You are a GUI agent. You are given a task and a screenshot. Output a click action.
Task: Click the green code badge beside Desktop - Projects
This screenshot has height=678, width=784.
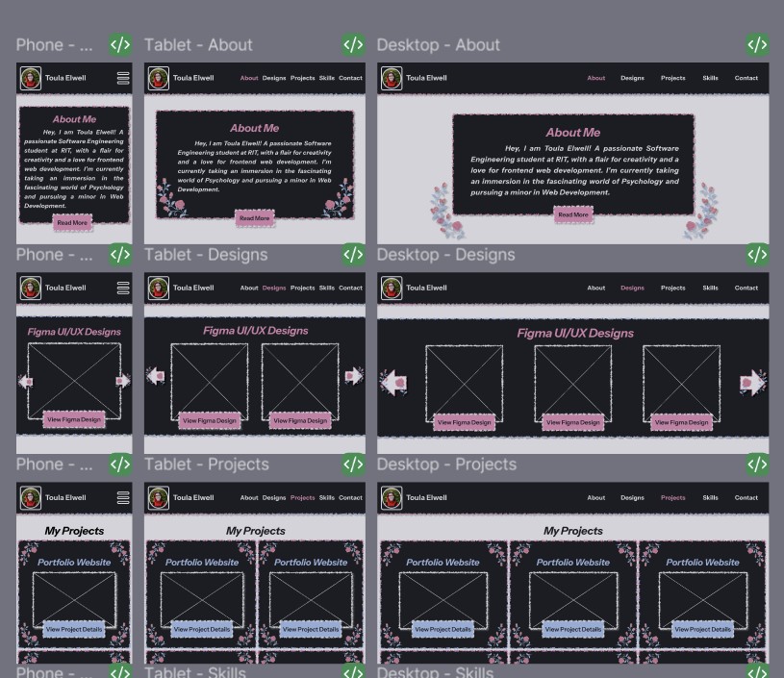tap(757, 464)
